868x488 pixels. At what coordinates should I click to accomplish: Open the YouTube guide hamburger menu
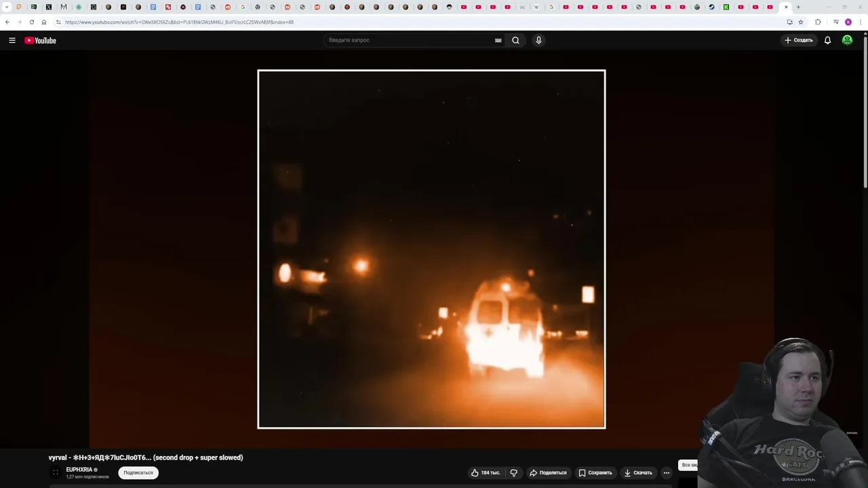[x=12, y=41]
